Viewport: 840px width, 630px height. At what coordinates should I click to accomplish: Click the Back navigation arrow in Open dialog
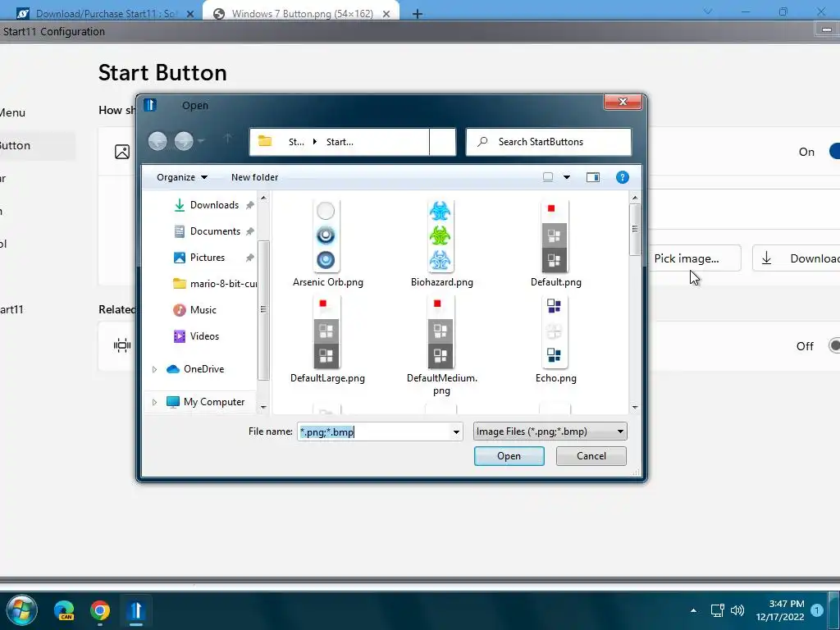pyautogui.click(x=157, y=141)
